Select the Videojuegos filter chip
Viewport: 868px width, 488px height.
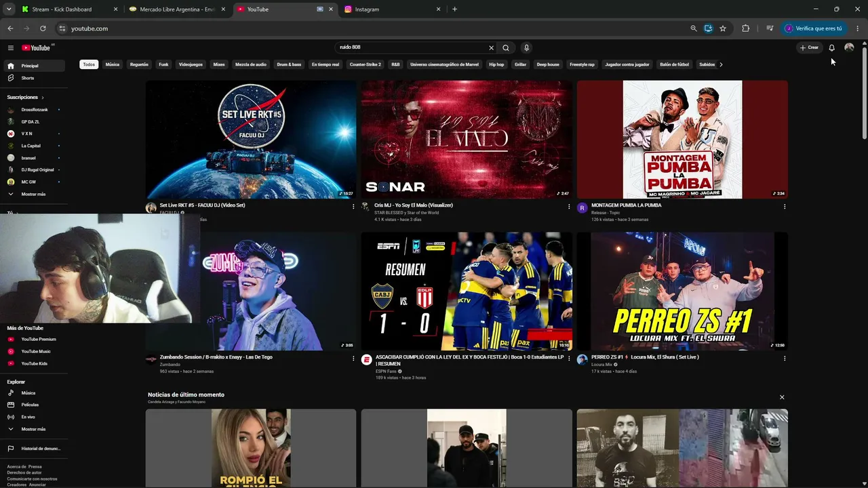click(191, 64)
